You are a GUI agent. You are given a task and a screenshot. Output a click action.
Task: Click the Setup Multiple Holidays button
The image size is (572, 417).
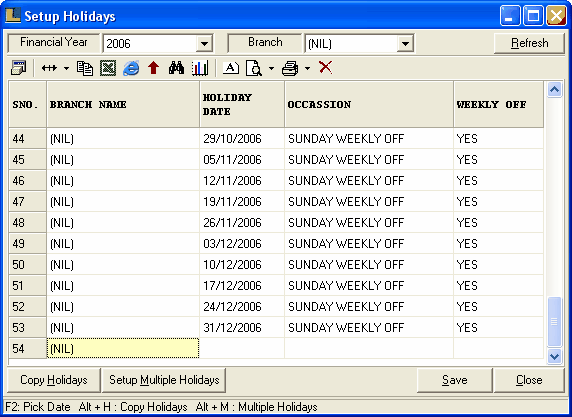[164, 380]
